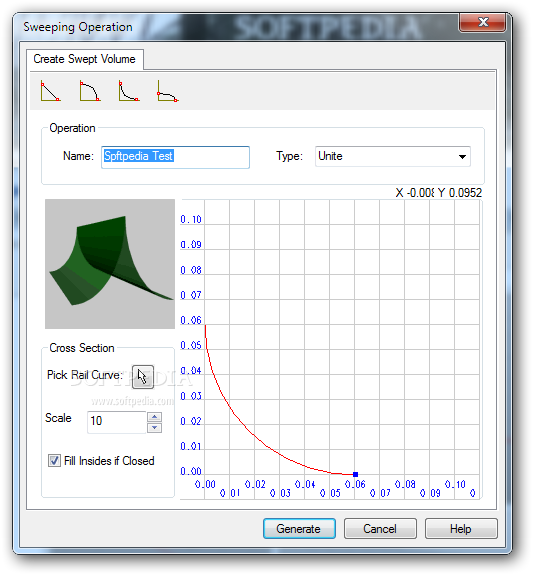Click the blue control point on the curve
This screenshot has width=533, height=575.
point(355,474)
